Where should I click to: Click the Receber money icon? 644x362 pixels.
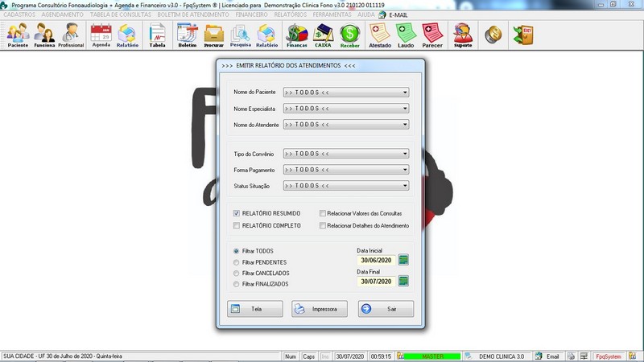tap(349, 35)
